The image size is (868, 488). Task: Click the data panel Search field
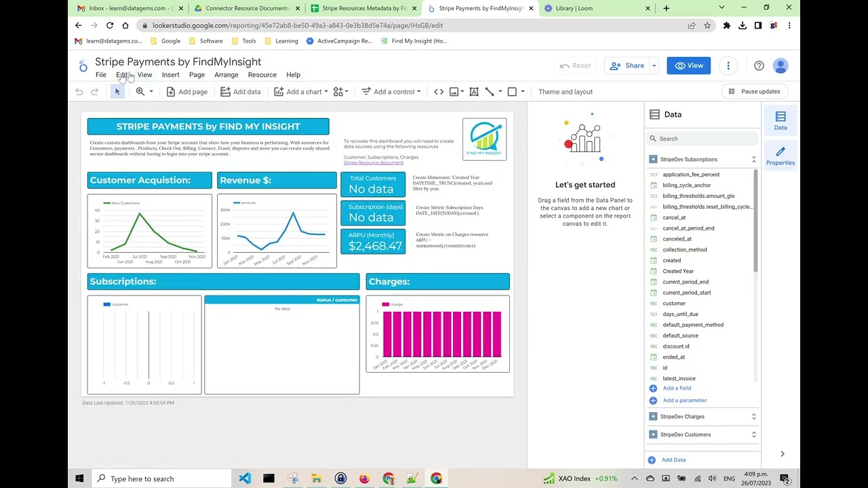point(703,139)
